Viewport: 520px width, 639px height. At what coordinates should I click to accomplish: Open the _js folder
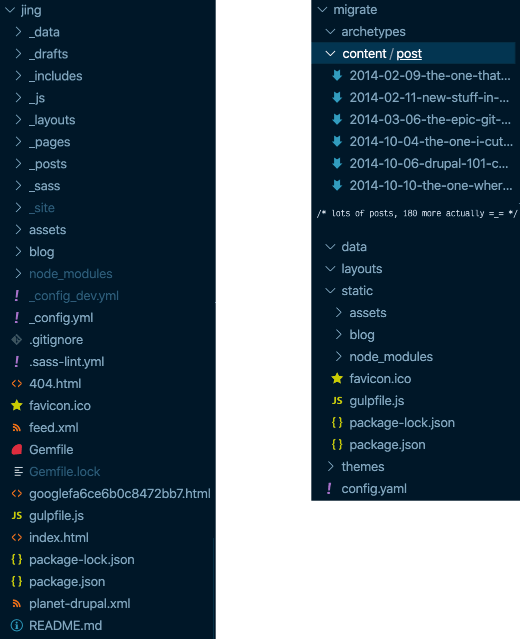click(37, 98)
